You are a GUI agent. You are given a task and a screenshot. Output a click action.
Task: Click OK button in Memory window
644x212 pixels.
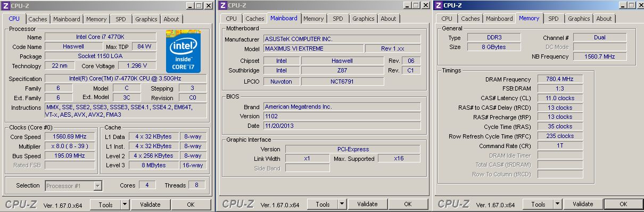tap(623, 205)
